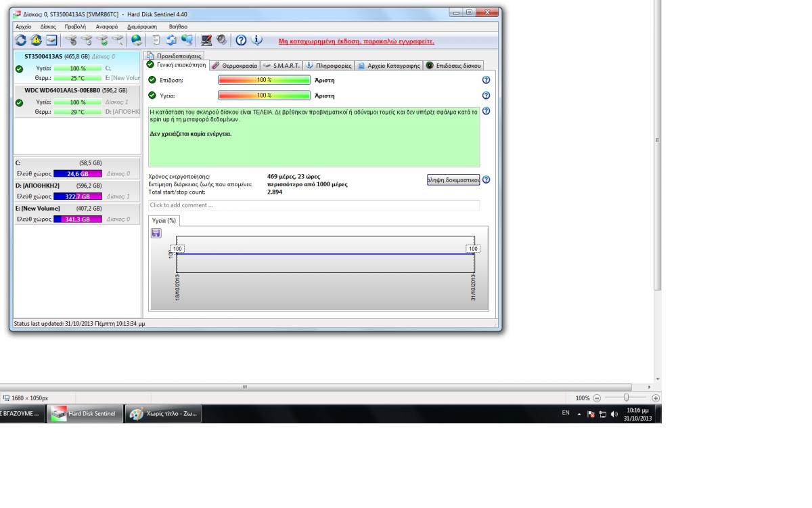Click the globe toolbar icon
812x508 pixels.
137,41
